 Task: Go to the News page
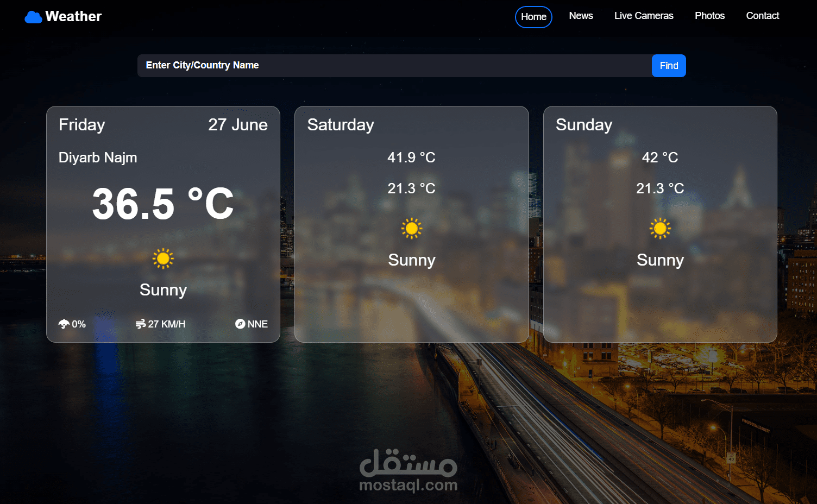click(581, 16)
